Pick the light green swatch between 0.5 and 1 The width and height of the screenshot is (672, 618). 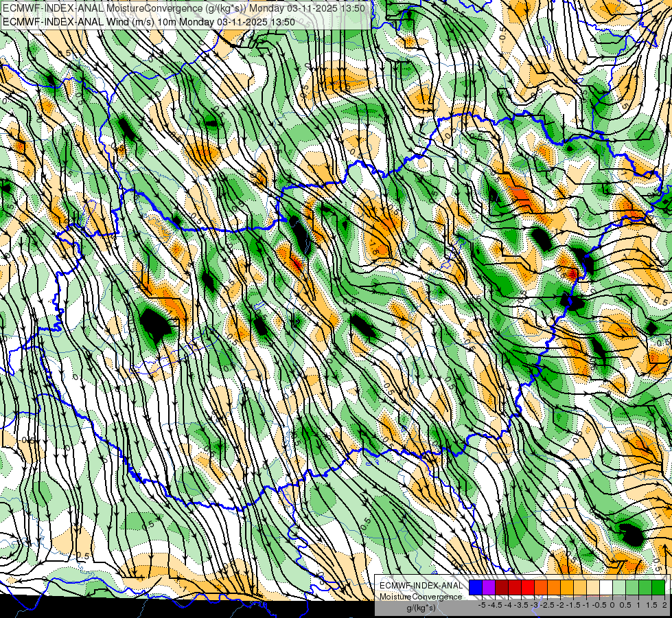tap(632, 588)
